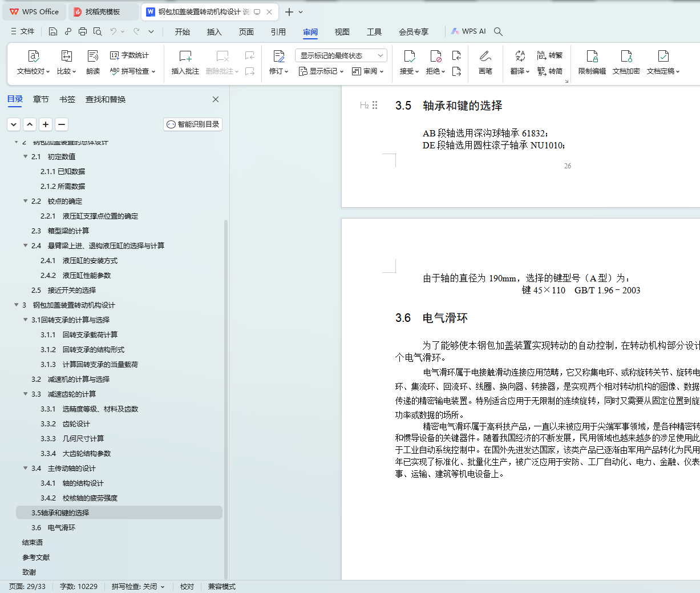700x593 pixels.
Task: Click the redo arrow icon
Action: pos(136,31)
